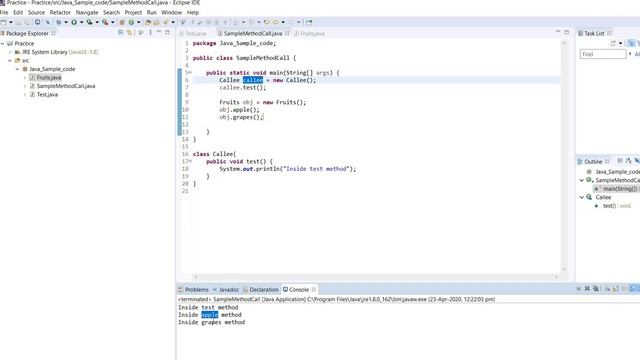The width and height of the screenshot is (640, 360).
Task: Open the New Task dropdown in Task List
Action: point(620,43)
